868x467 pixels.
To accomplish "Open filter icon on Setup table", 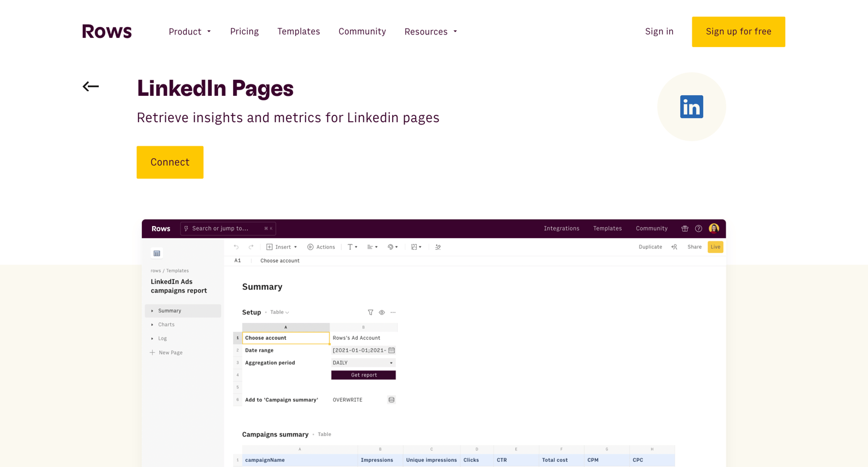I will (x=370, y=313).
